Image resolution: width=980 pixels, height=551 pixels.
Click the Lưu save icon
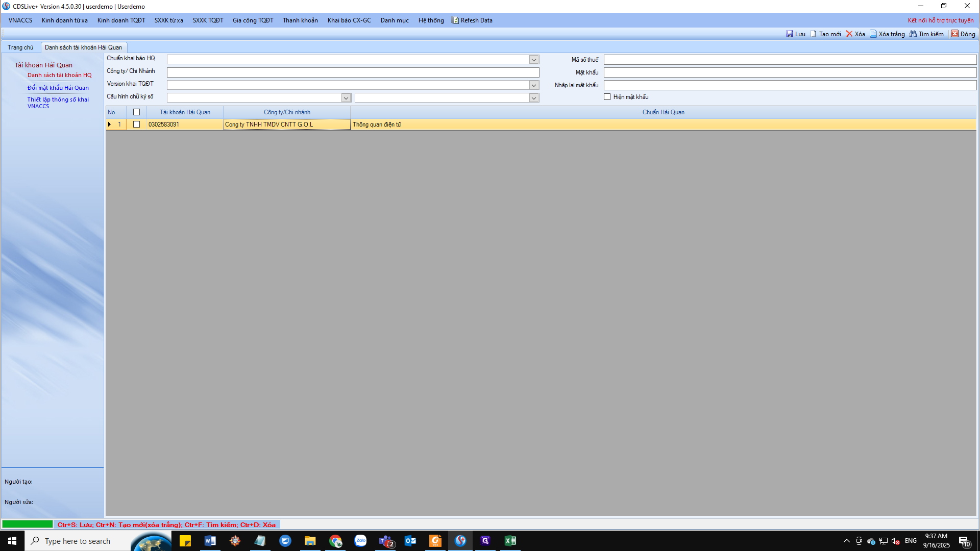coord(790,34)
